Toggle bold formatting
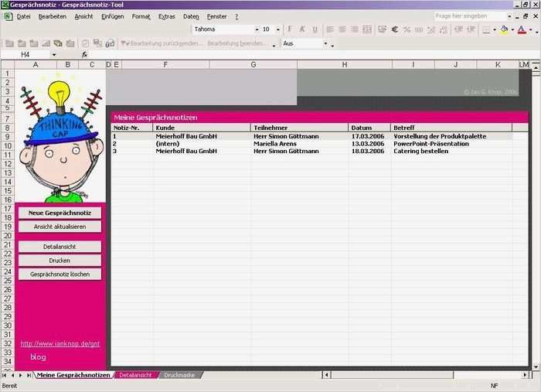Screen dimensions: 541x392 click(290, 29)
